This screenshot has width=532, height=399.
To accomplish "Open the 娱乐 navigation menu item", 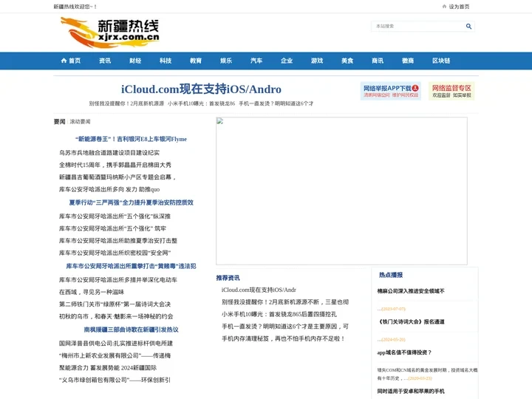I will (x=226, y=61).
